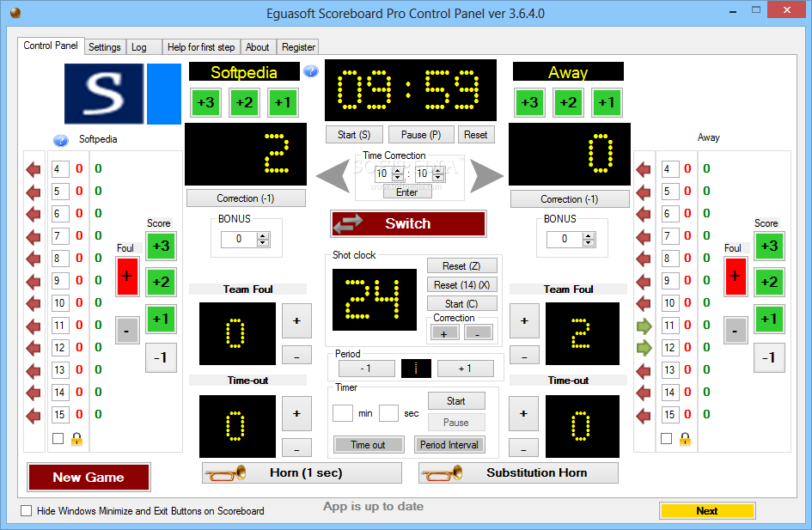The width and height of the screenshot is (812, 530).
Task: Reset shot clock with Reset (Z)
Action: coord(462,266)
